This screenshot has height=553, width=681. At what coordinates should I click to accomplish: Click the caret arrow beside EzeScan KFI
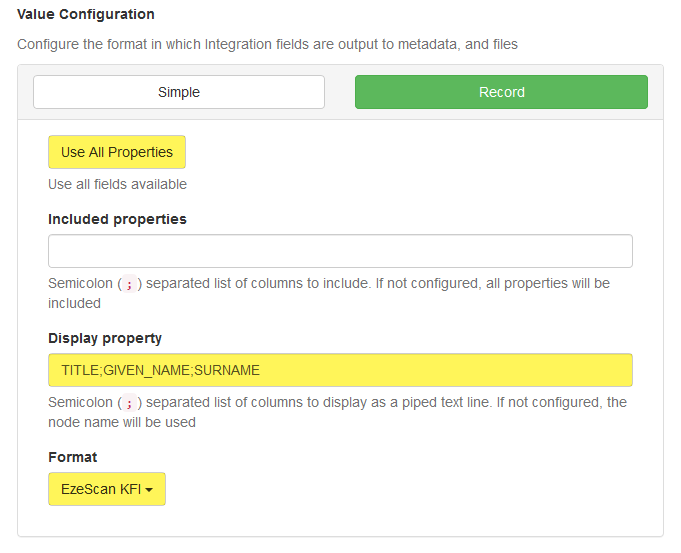coord(149,490)
